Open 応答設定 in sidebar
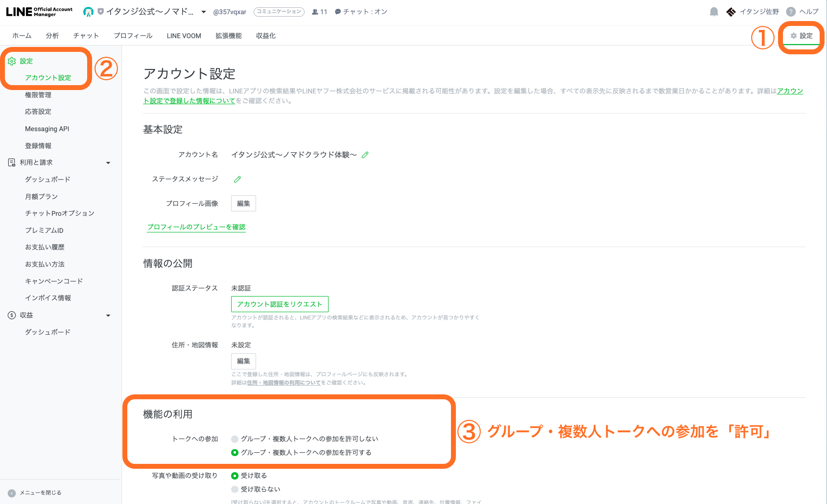827x504 pixels. (x=38, y=112)
